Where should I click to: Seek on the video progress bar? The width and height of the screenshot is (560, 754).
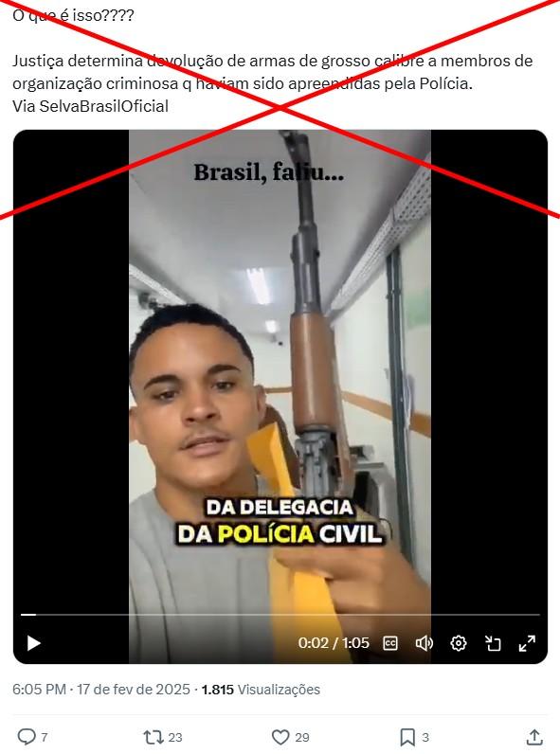pos(280,615)
